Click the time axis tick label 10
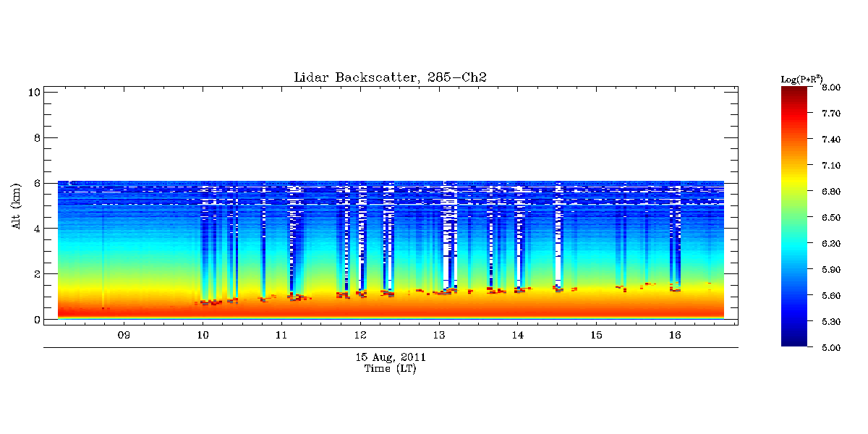Image resolution: width=868 pixels, height=434 pixels. [x=203, y=336]
